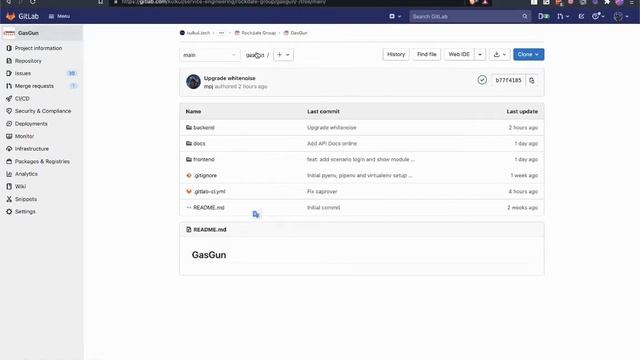Viewport: 640px width, 360px height.
Task: Open the Add API Docs online commit
Action: tap(332, 144)
